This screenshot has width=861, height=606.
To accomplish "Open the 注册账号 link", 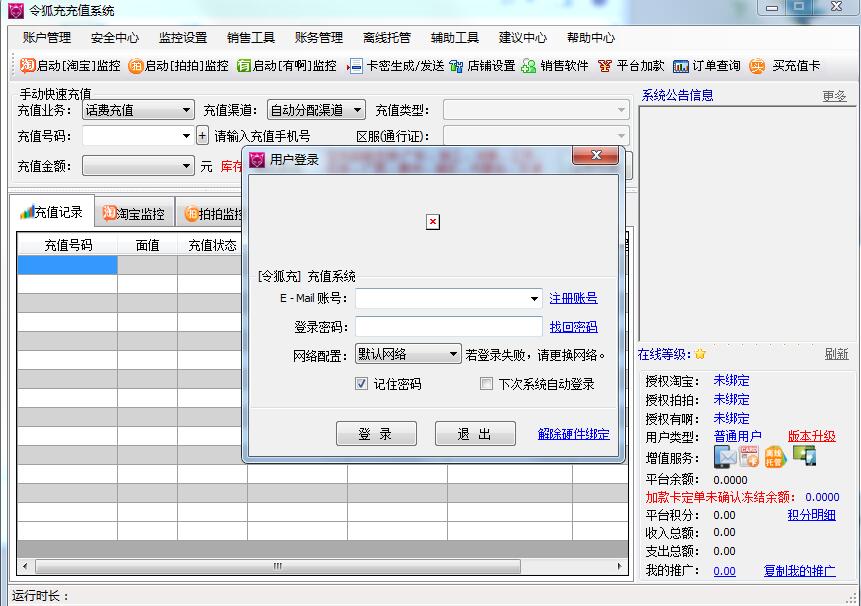I will pos(573,298).
